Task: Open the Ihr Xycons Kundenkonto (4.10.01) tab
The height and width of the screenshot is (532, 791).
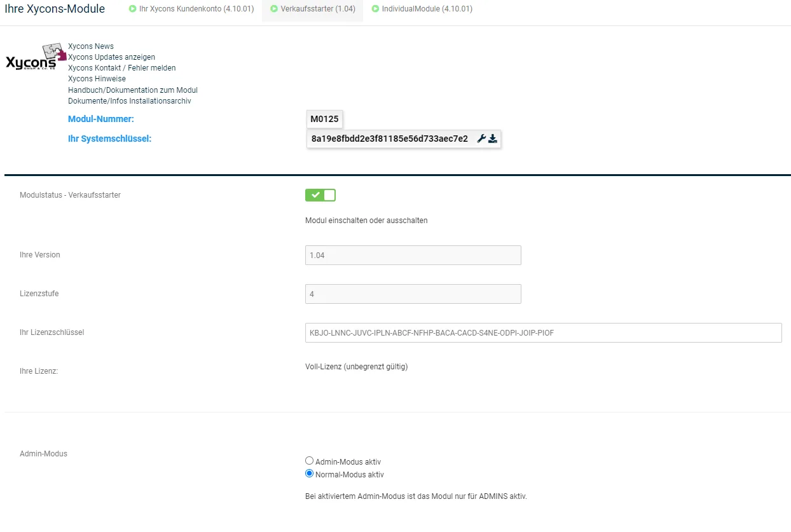Action: 191,10
